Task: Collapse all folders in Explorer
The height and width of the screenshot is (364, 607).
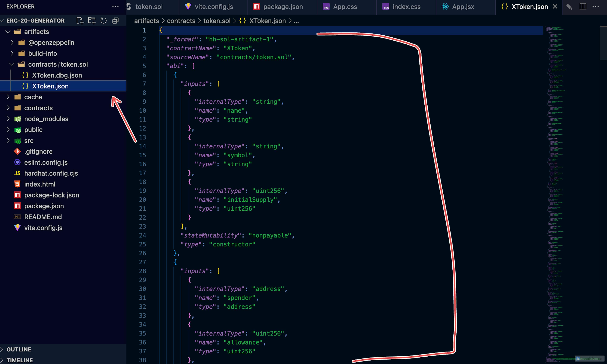Action: 115,21
